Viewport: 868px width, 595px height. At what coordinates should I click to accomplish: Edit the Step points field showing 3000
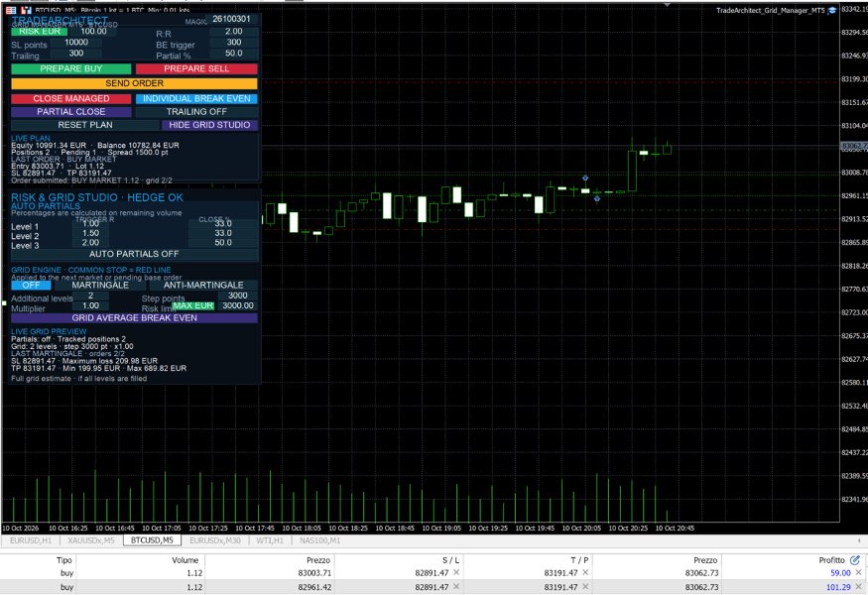pos(237,296)
